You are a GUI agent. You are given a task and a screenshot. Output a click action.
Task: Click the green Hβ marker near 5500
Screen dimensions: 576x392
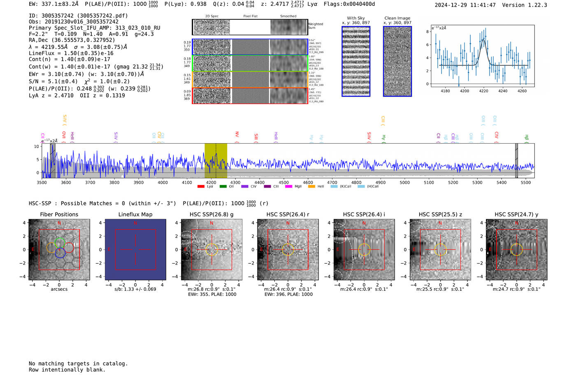(527, 139)
